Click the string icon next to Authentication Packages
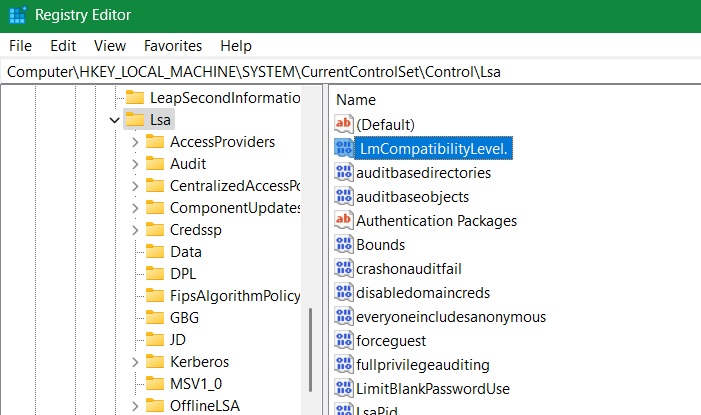701x415 pixels. coord(344,220)
